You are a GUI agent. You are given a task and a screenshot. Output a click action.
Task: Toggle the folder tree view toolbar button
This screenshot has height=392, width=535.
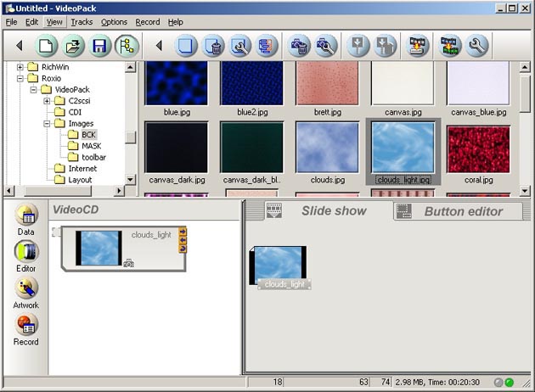point(128,45)
